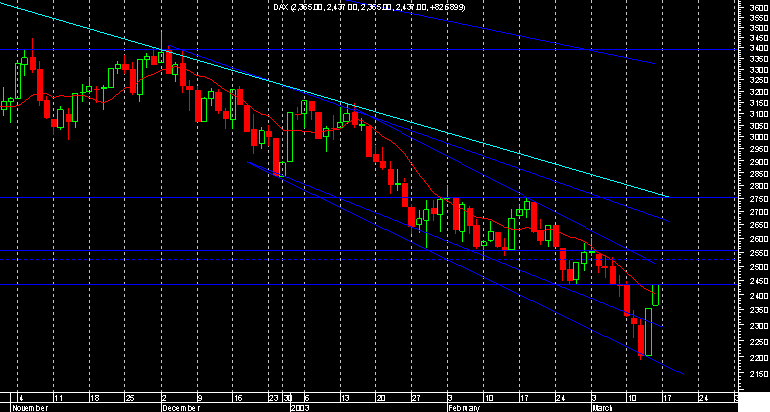This screenshot has width=770, height=412.
Task: Click the 2750 price axis label
Action: [759, 199]
